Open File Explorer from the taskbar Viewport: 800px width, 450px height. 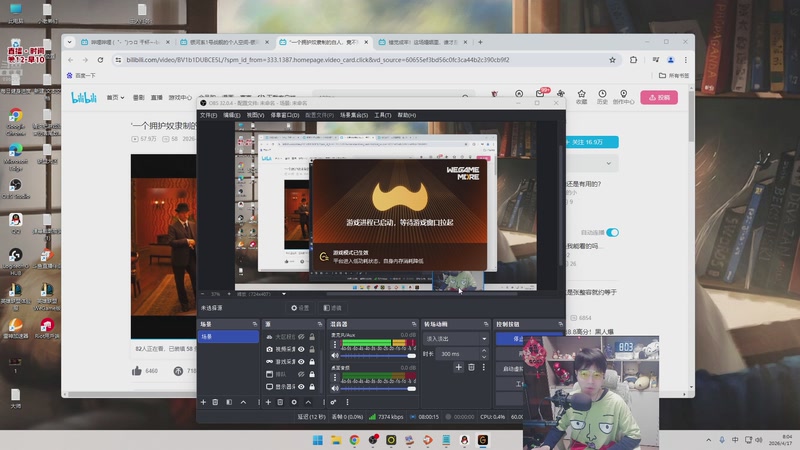(x=336, y=440)
